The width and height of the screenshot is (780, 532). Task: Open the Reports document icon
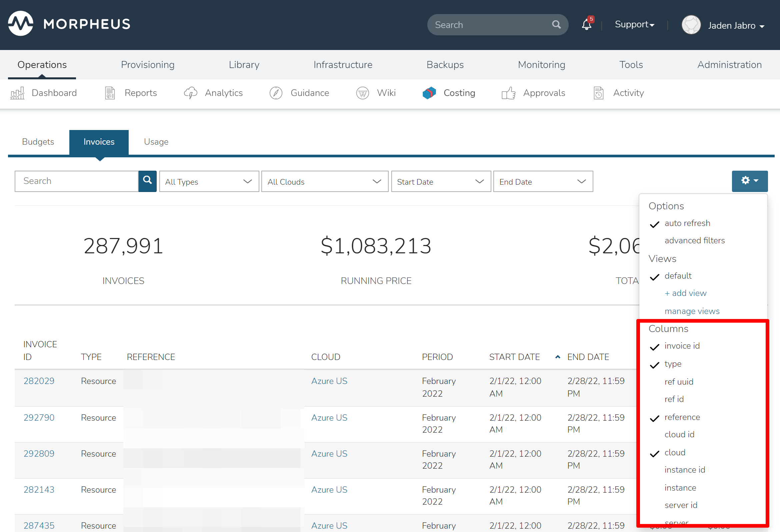click(110, 93)
